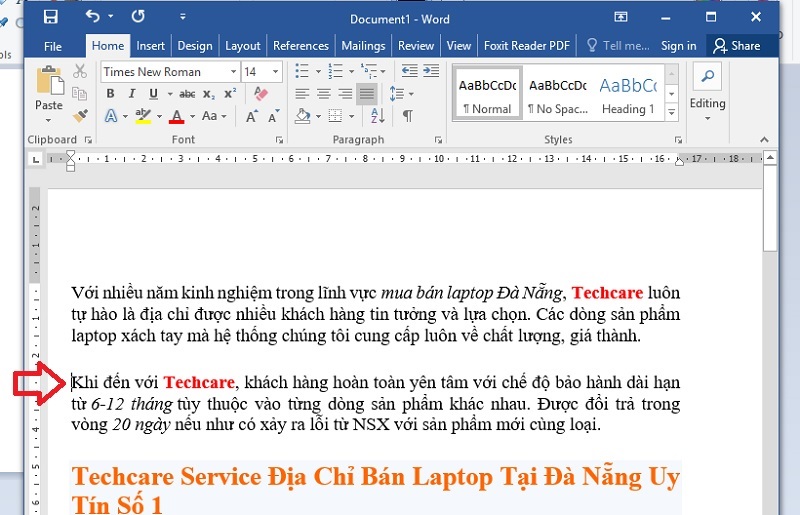The image size is (800, 515).
Task: Open Customize Quick Access Toolbar menu
Action: pos(183,17)
